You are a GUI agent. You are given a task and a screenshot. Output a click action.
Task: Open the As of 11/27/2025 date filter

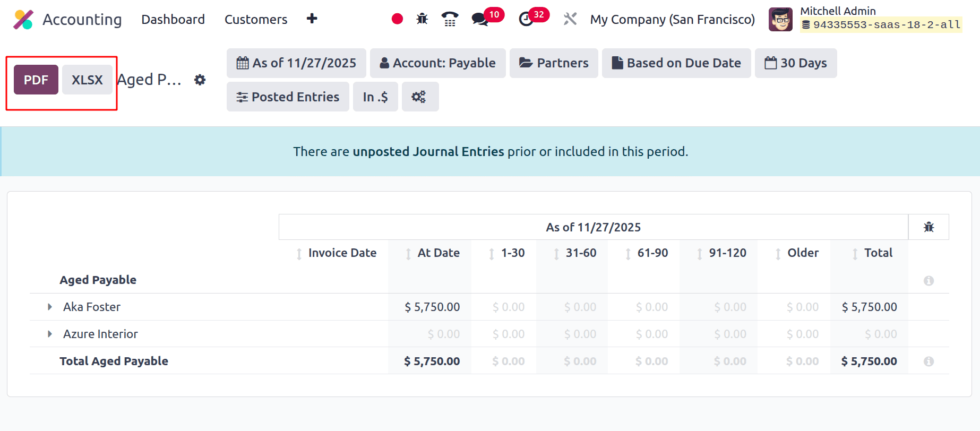pos(296,63)
